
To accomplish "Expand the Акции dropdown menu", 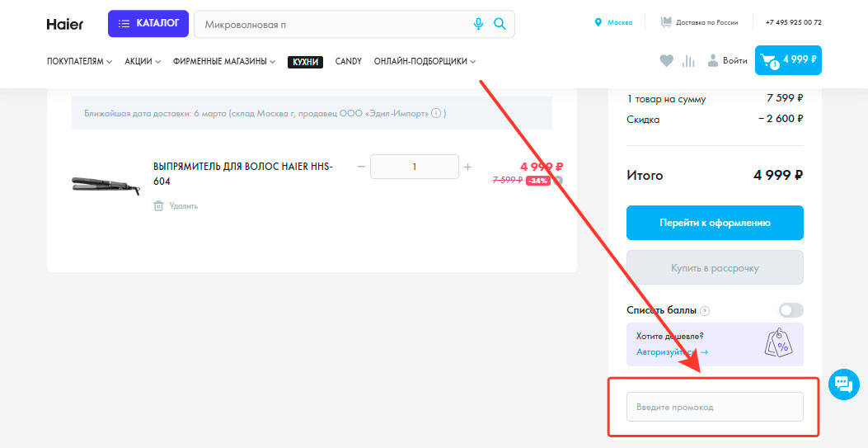I will 143,61.
